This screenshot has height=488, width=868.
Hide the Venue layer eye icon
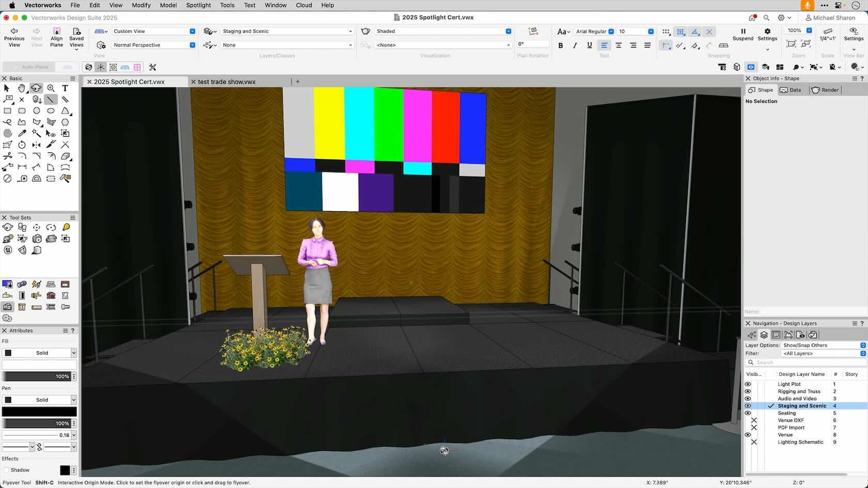coord(748,435)
